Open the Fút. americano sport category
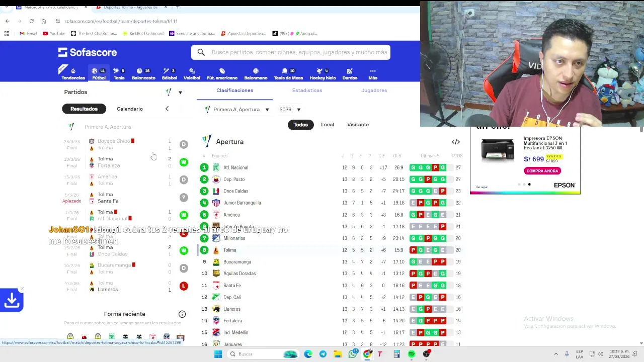Screen dimensions: 644x362 pos(222,74)
